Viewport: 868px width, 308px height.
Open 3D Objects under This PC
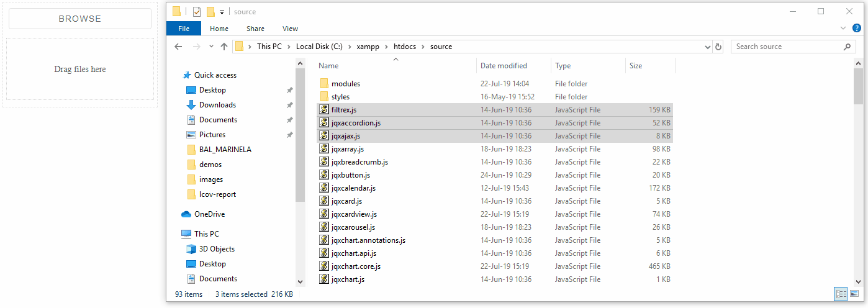click(x=217, y=249)
